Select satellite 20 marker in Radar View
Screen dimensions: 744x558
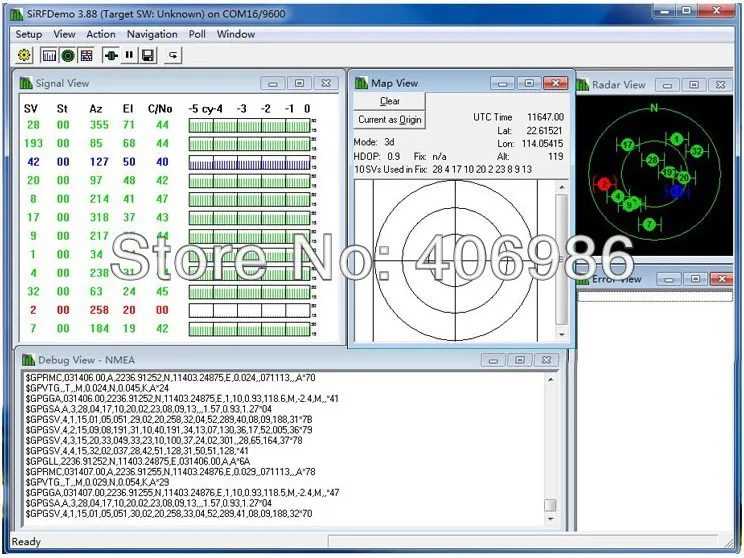click(684, 177)
